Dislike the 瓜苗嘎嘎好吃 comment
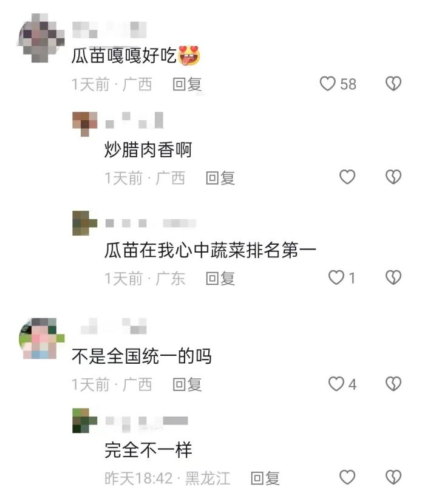425x504 pixels. pos(393,84)
